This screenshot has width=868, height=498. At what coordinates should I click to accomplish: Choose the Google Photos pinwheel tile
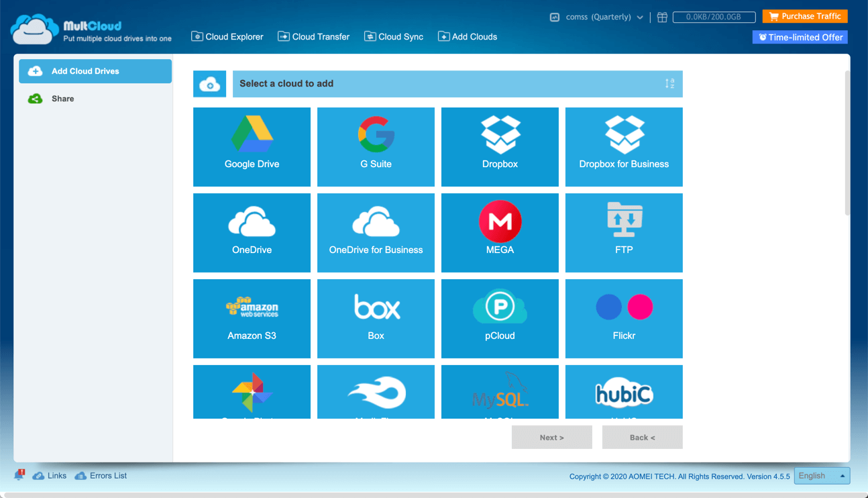pos(252,392)
